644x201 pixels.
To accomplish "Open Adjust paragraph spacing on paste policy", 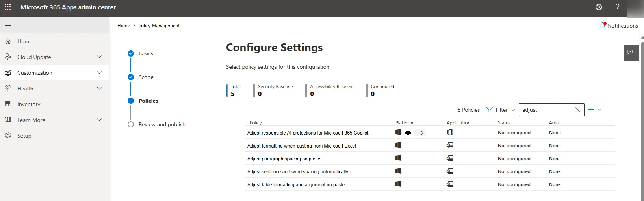I will (x=284, y=159).
